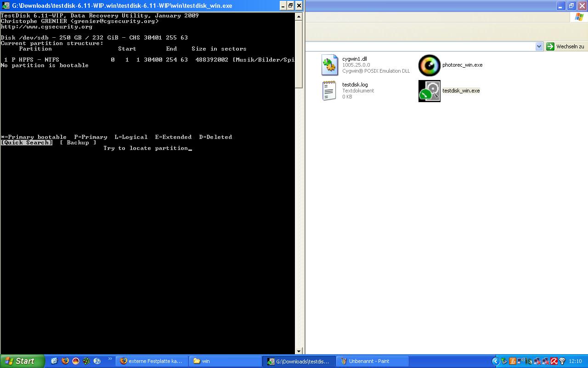Click the Wechseln zu button

pos(565,46)
